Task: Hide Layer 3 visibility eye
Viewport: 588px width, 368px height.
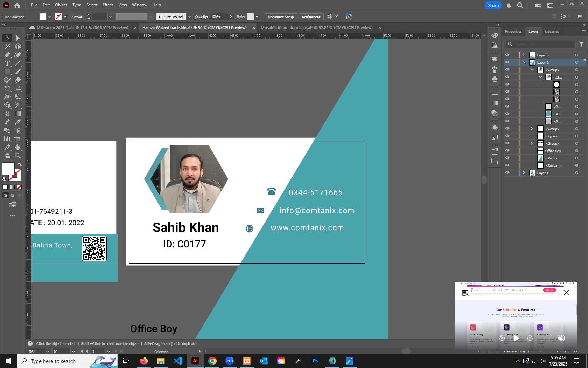Action: (x=507, y=55)
